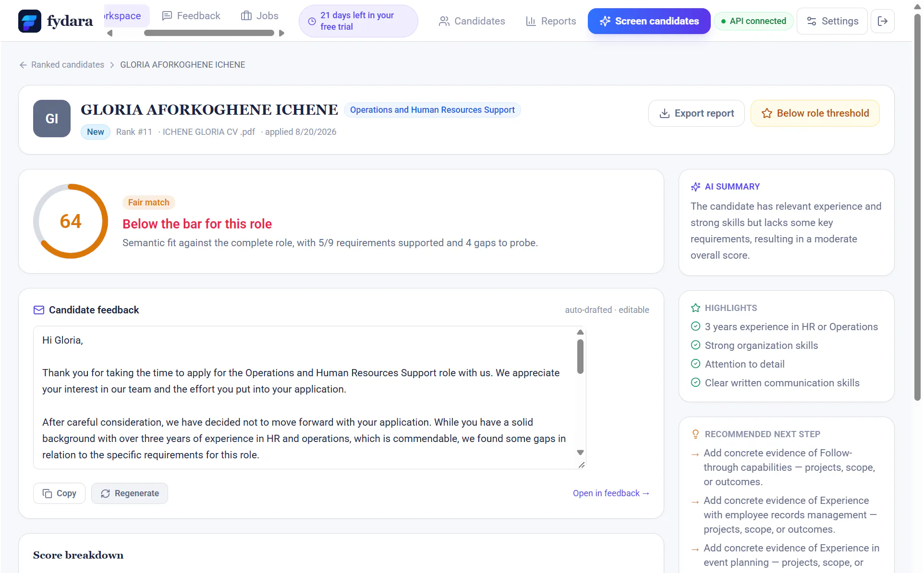Image resolution: width=924 pixels, height=573 pixels.
Task: Go back with the breadcrumb arrow icon
Action: tap(23, 65)
